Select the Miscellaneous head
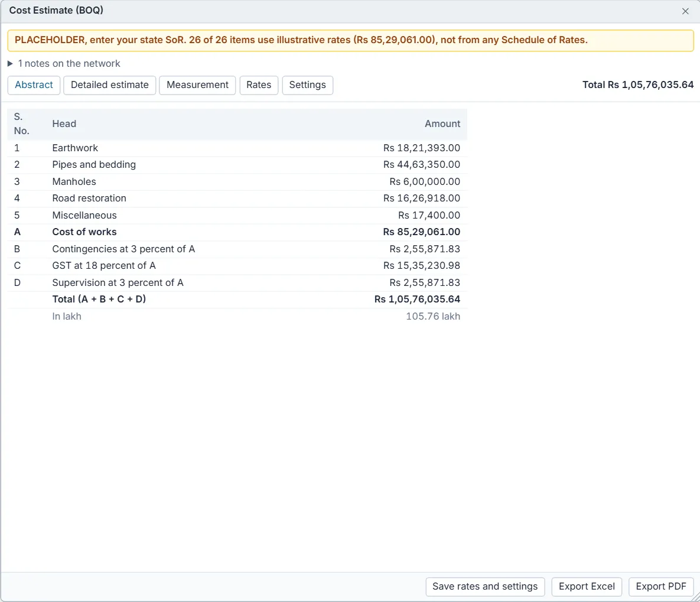This screenshot has width=700, height=602. click(84, 215)
